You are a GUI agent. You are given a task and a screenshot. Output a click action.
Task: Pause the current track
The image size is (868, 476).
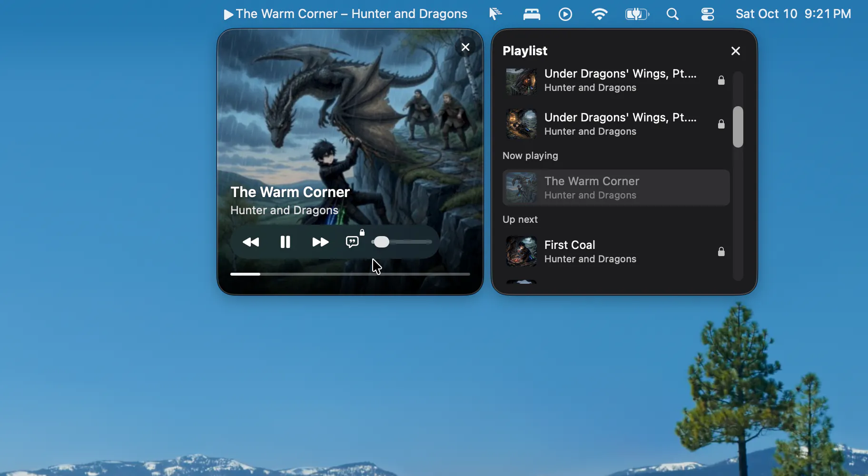pyautogui.click(x=286, y=242)
